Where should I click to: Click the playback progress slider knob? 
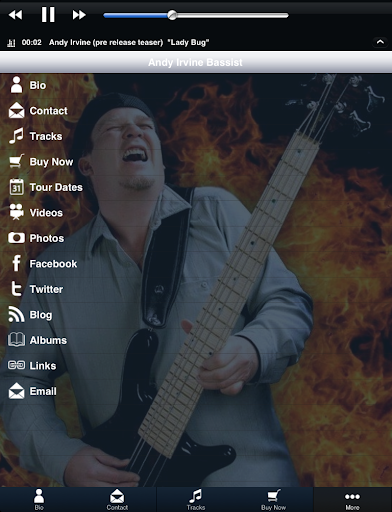click(x=172, y=15)
